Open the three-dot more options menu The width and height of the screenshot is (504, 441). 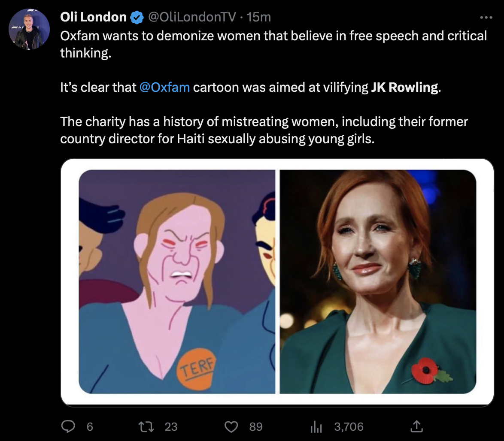[x=486, y=17]
